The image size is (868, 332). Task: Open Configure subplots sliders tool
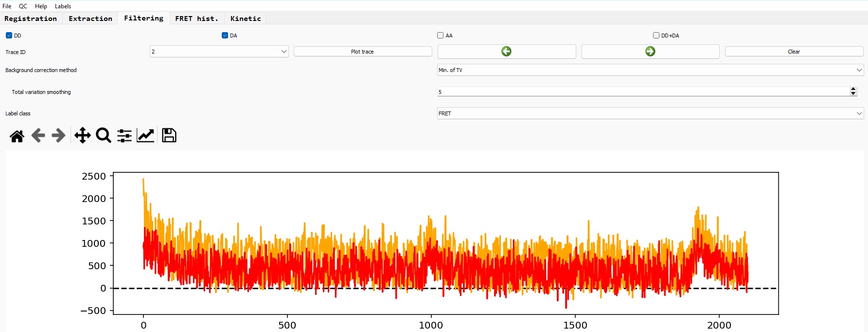click(124, 135)
